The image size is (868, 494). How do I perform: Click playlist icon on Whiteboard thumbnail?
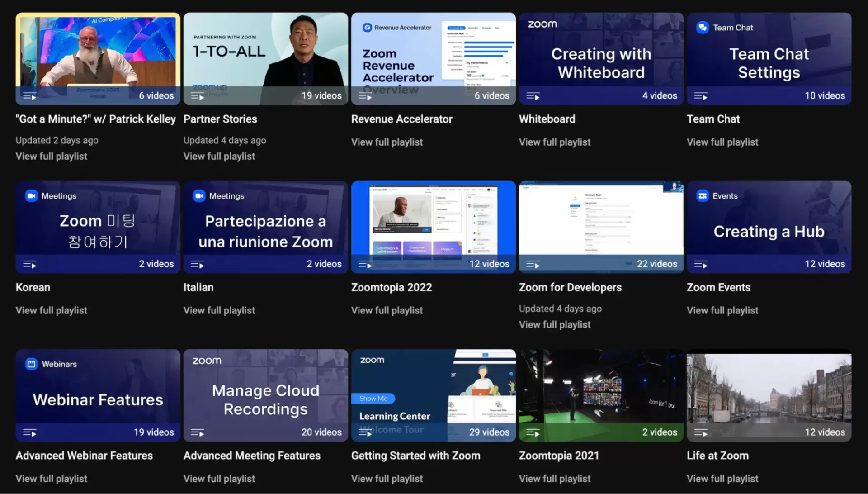click(x=533, y=96)
